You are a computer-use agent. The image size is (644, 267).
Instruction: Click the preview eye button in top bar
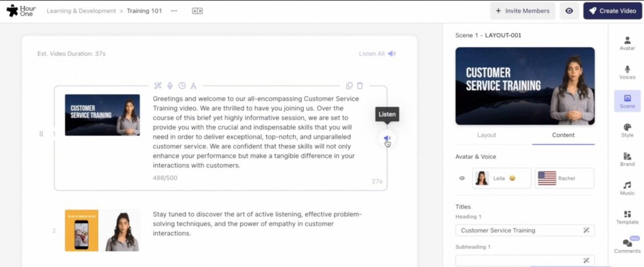coord(569,11)
